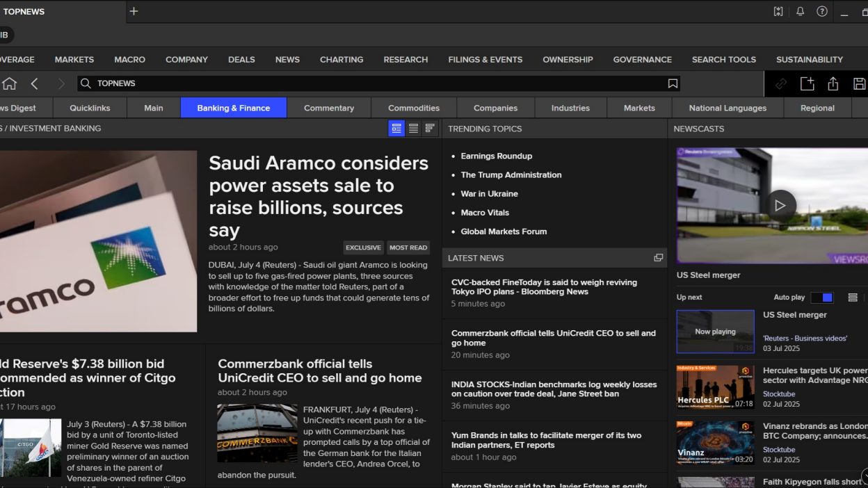868x488 pixels.
Task: Open CVC-backed FineToday latest news item
Action: click(x=544, y=287)
